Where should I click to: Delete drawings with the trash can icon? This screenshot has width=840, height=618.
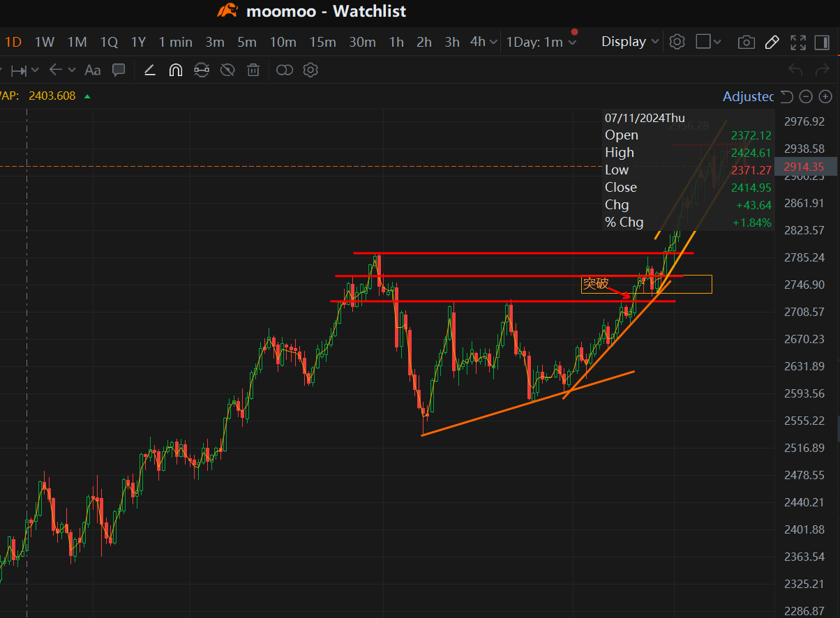click(x=254, y=70)
